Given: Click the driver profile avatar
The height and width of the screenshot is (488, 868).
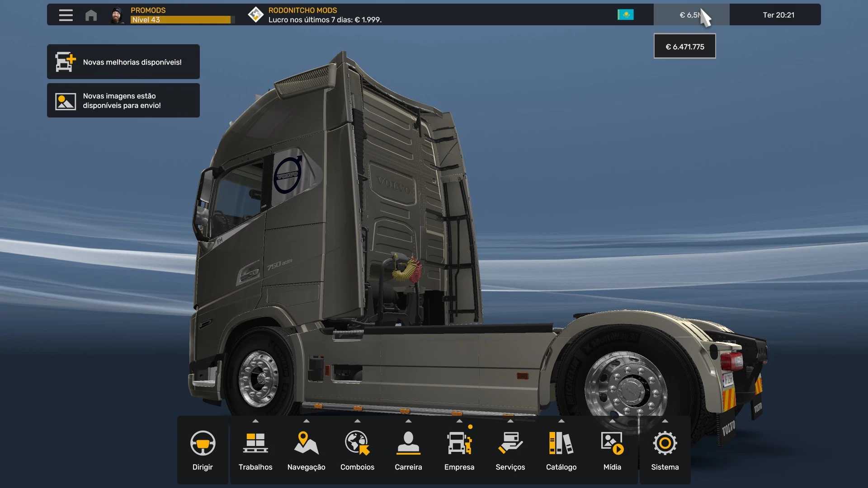Looking at the screenshot, I should [118, 15].
